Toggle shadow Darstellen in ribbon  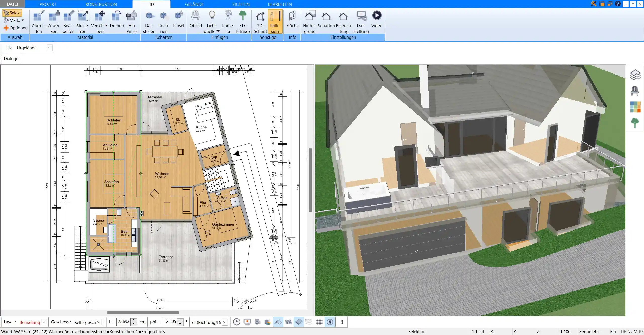(x=149, y=22)
